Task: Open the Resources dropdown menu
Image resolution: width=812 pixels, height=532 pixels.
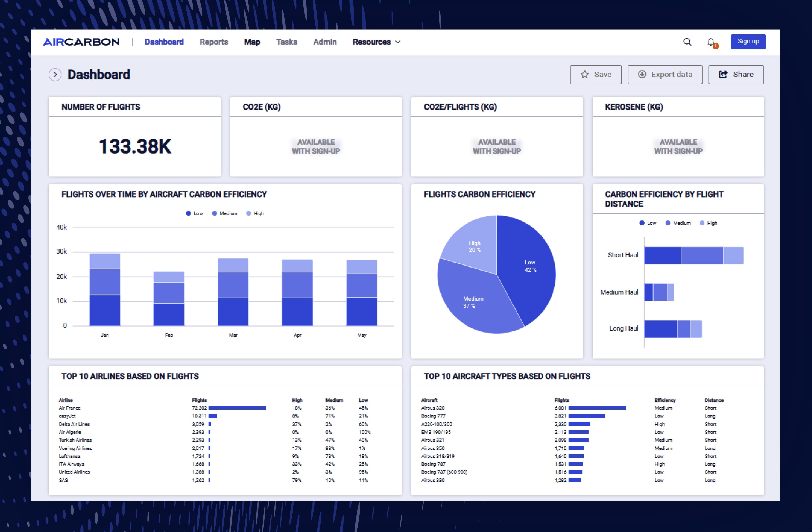Action: (x=376, y=42)
